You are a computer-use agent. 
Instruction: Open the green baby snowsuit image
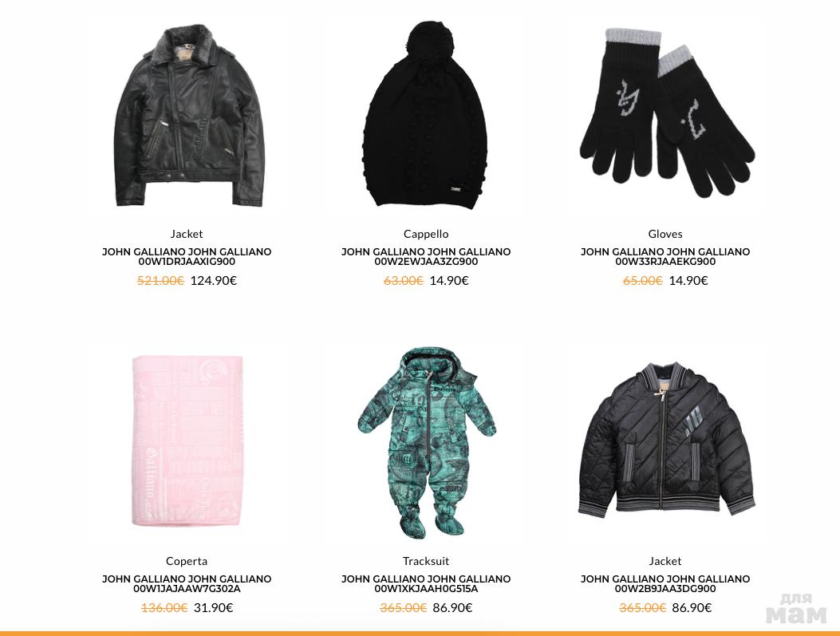point(427,443)
